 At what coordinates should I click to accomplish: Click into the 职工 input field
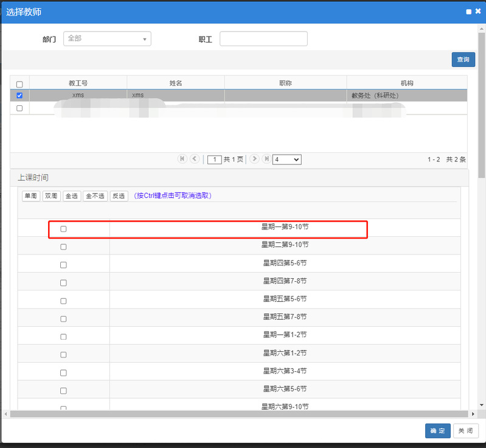pyautogui.click(x=263, y=39)
